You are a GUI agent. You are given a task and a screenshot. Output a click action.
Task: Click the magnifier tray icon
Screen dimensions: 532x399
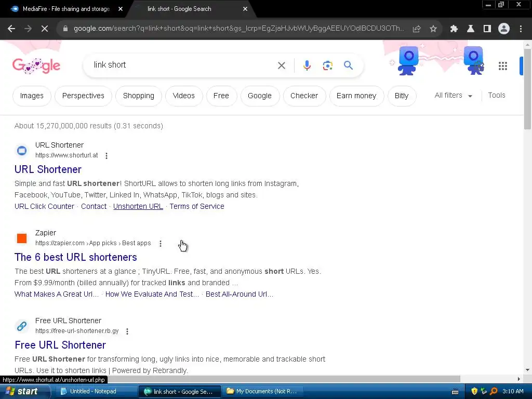tap(494, 392)
